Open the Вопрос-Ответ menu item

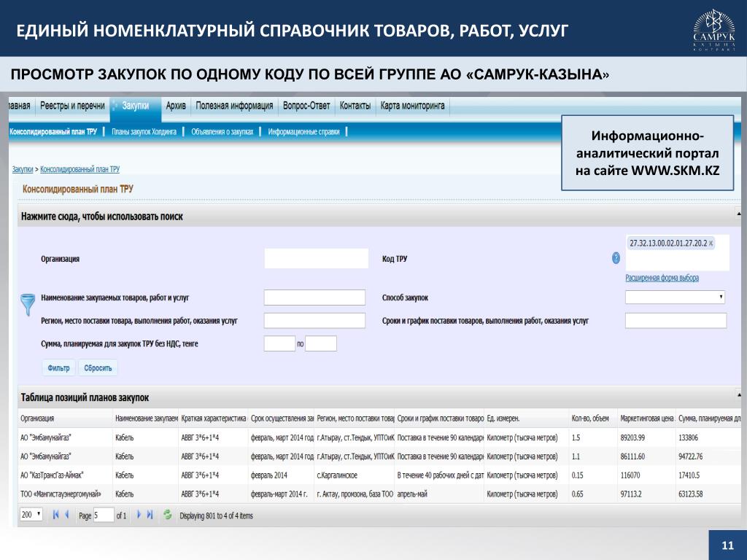tap(306, 106)
